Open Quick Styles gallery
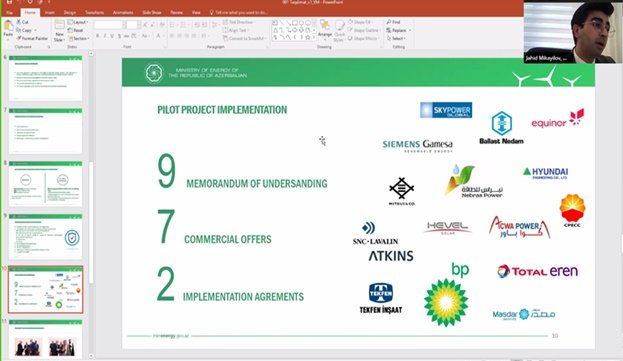 339,30
